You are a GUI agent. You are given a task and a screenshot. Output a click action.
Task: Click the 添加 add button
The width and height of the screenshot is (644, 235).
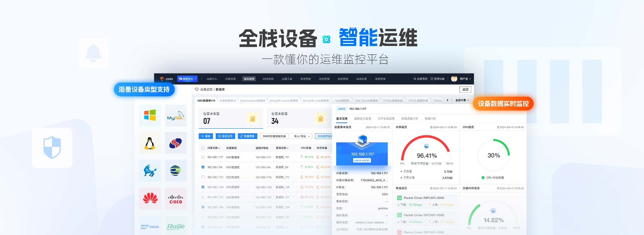pyautogui.click(x=206, y=136)
